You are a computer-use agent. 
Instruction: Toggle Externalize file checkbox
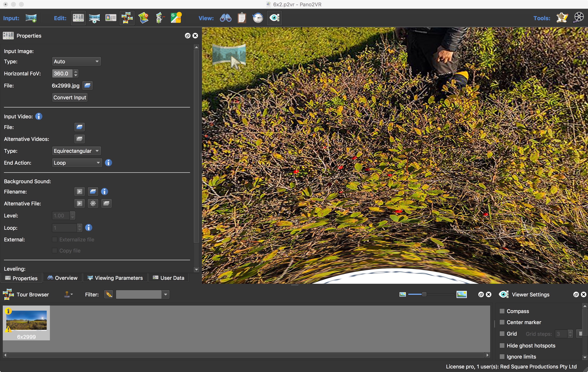tap(54, 239)
